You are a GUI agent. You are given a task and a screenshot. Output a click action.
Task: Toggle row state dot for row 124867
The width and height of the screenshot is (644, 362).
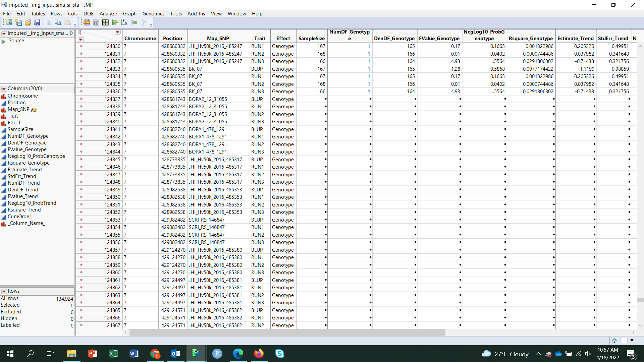tap(81, 325)
